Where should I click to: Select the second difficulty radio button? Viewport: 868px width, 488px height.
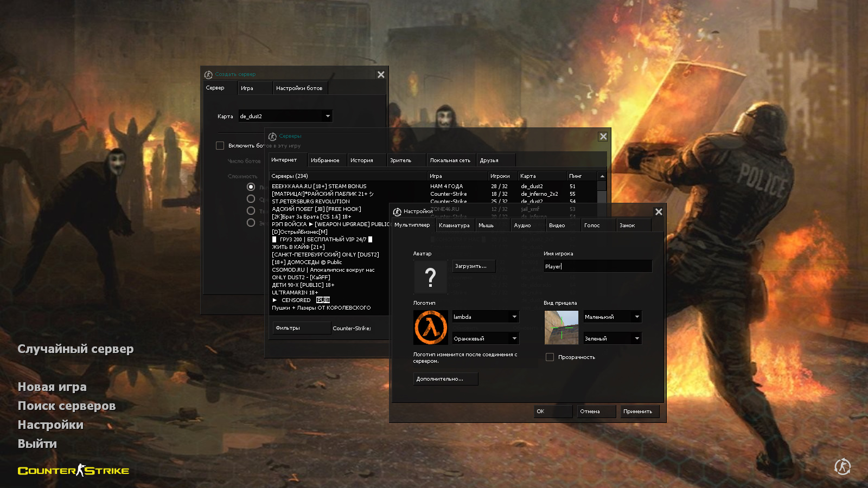pos(251,199)
